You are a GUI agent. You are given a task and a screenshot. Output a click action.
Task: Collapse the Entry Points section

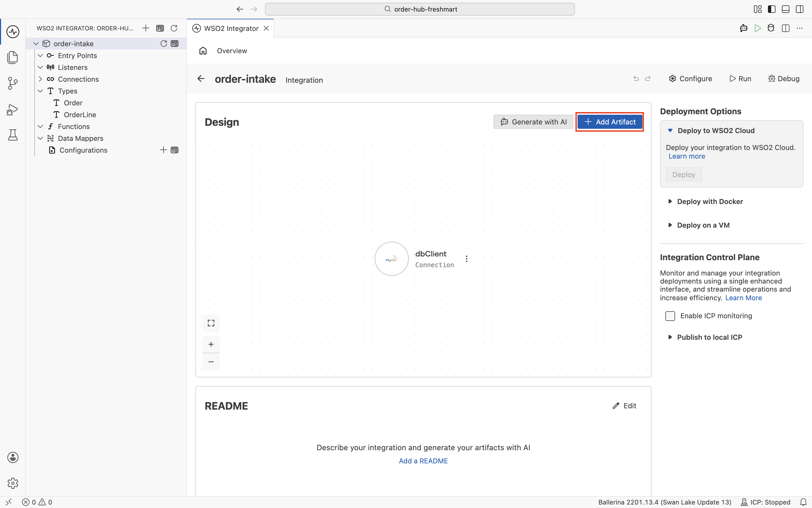click(x=40, y=55)
